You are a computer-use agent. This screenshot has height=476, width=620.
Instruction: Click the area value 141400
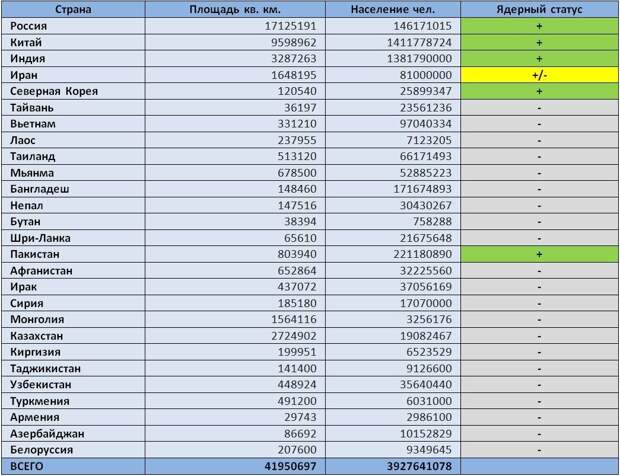click(x=297, y=368)
